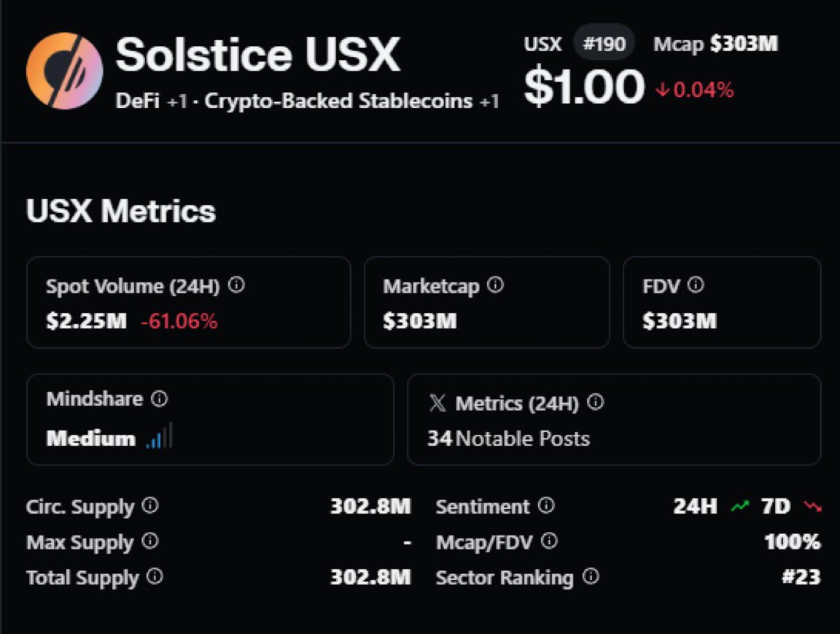Click the Circ. Supply info icon
The image size is (840, 634).
[149, 506]
